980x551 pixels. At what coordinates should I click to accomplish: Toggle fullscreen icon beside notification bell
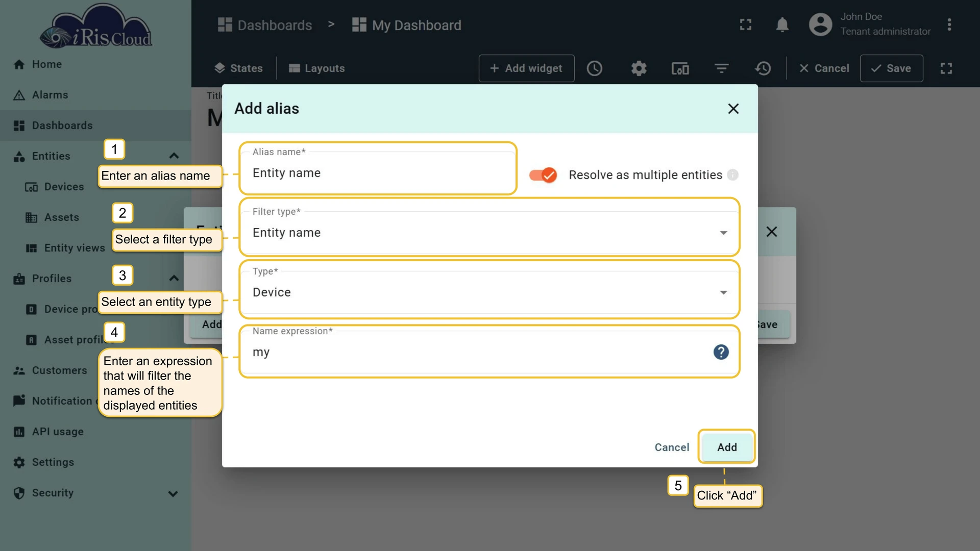click(746, 24)
